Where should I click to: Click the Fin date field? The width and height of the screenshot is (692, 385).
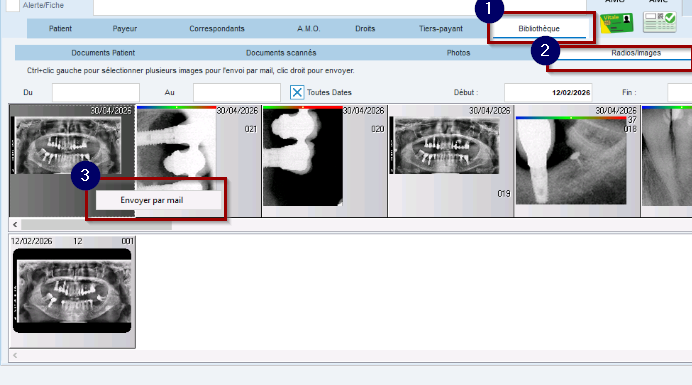pyautogui.click(x=680, y=93)
